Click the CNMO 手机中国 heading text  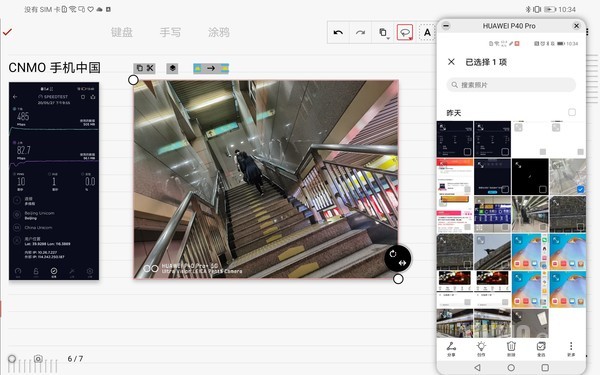54,68
